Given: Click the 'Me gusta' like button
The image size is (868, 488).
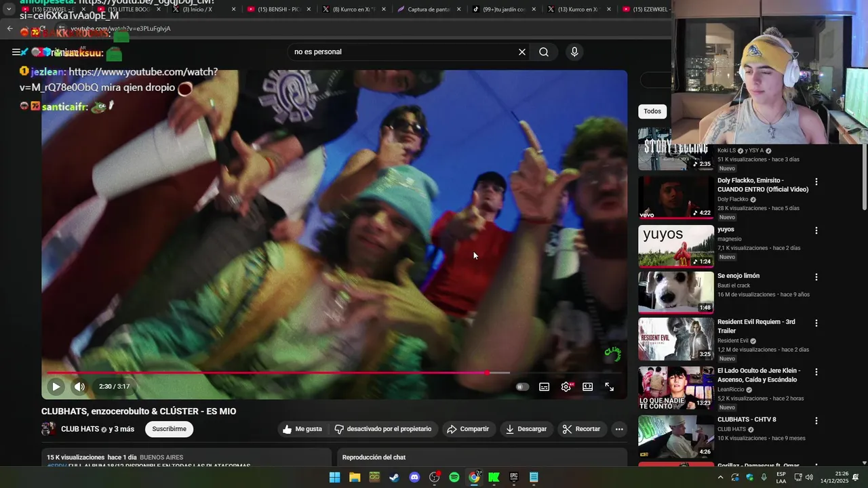Looking at the screenshot, I should 303,429.
